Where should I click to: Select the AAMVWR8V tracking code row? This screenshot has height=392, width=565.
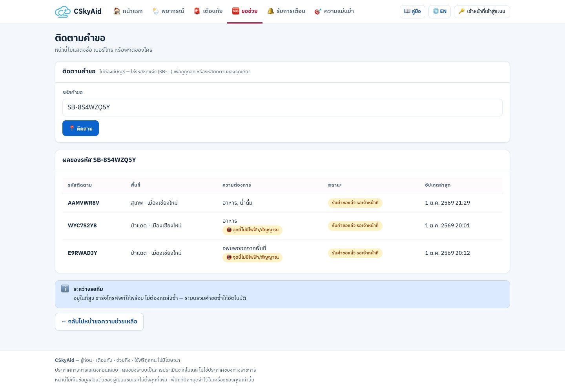[x=282, y=203]
